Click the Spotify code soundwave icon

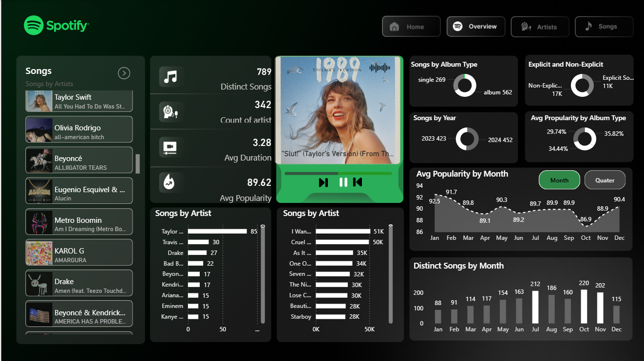coord(380,67)
